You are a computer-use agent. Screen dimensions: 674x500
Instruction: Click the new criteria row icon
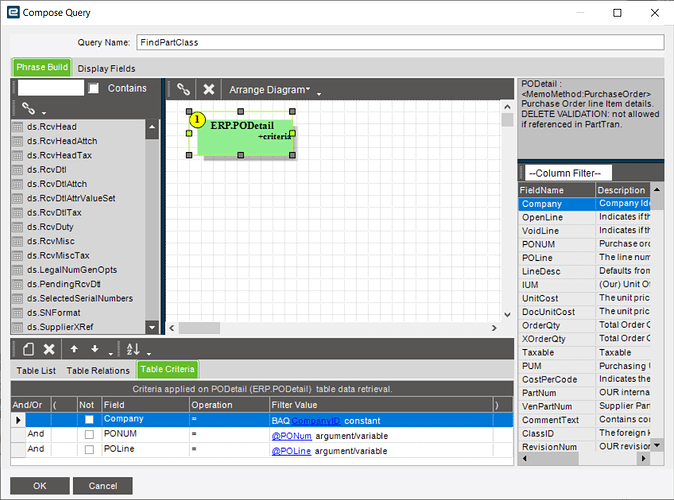pyautogui.click(x=28, y=349)
